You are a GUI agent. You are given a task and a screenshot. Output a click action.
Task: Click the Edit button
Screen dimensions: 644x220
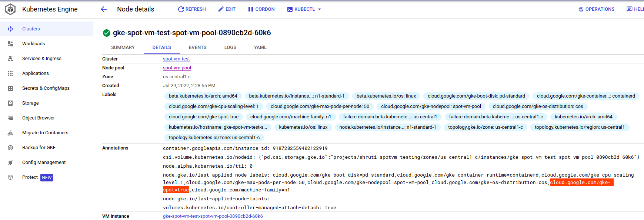point(227,9)
